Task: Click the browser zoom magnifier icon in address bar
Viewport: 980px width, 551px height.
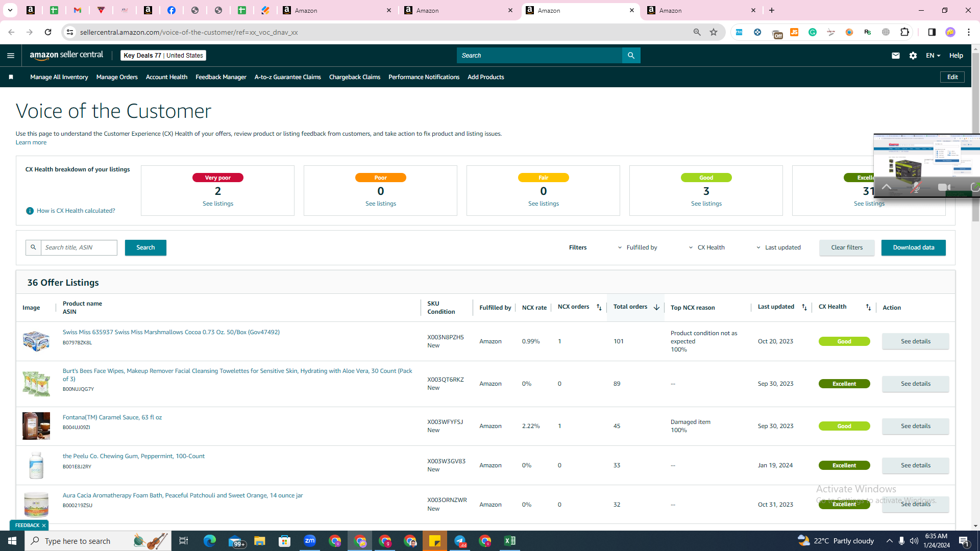Action: tap(697, 32)
